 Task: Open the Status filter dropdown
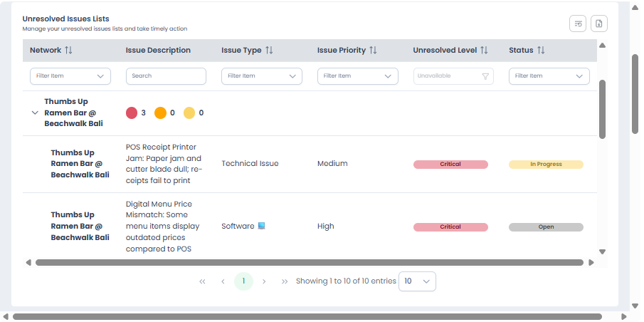(x=549, y=76)
